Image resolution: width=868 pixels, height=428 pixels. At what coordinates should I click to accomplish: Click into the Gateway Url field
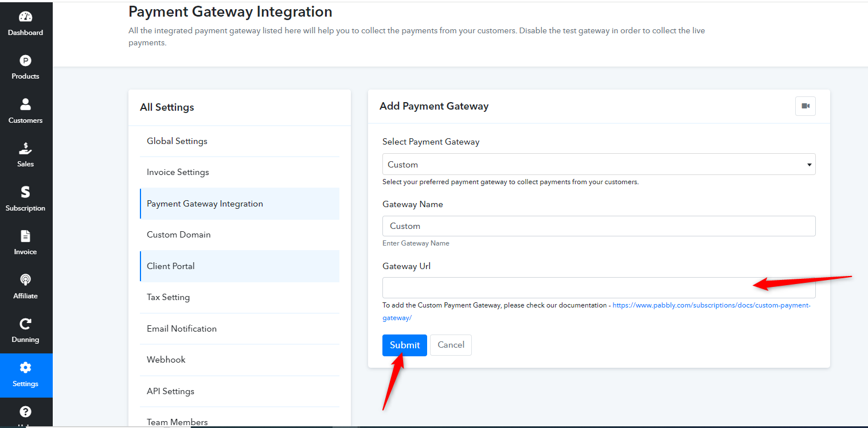(x=599, y=287)
